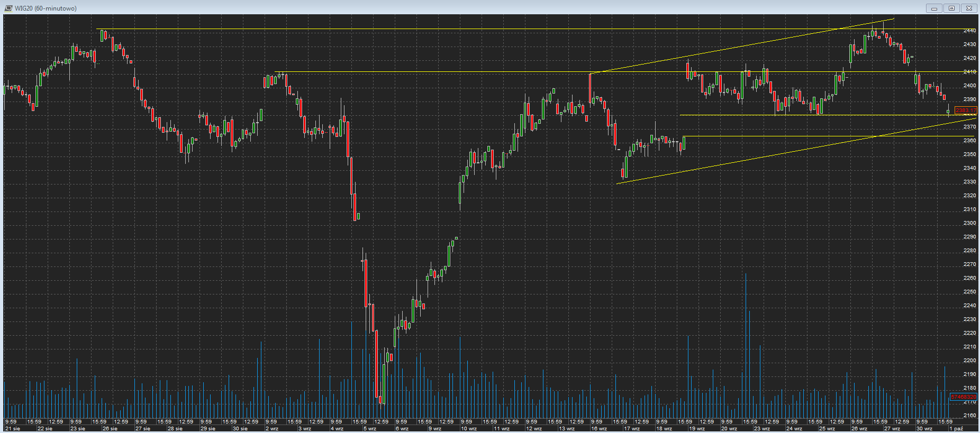Viewport: 980px width, 433px height.
Task: Click the '25 wrz' date label
Action: (827, 429)
